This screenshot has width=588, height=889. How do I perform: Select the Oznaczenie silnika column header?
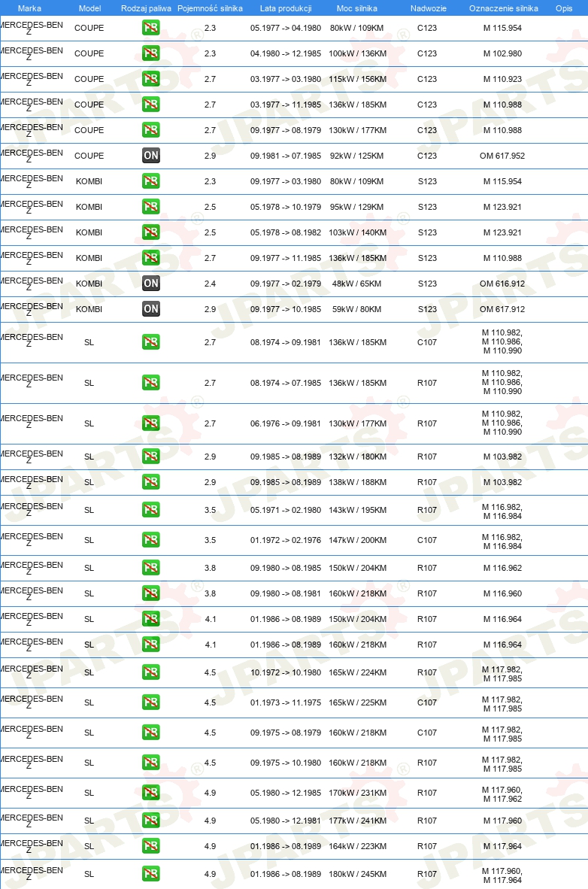pyautogui.click(x=504, y=8)
